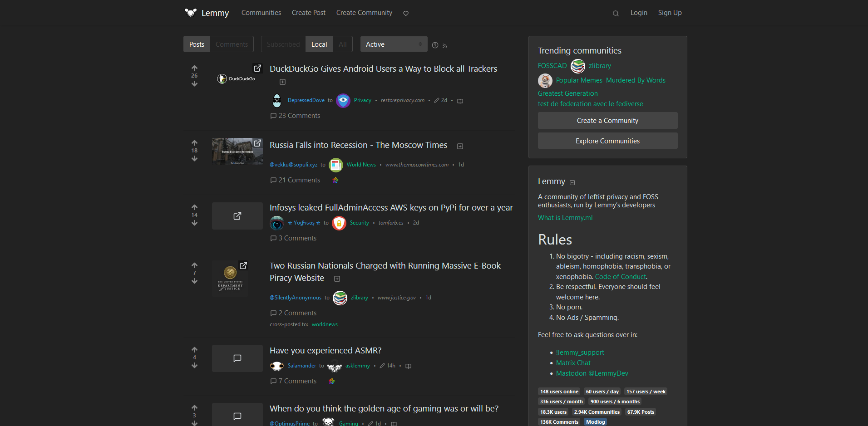868x426 pixels.
Task: Upvote the E-Book Piracy Website post
Action: tap(194, 265)
